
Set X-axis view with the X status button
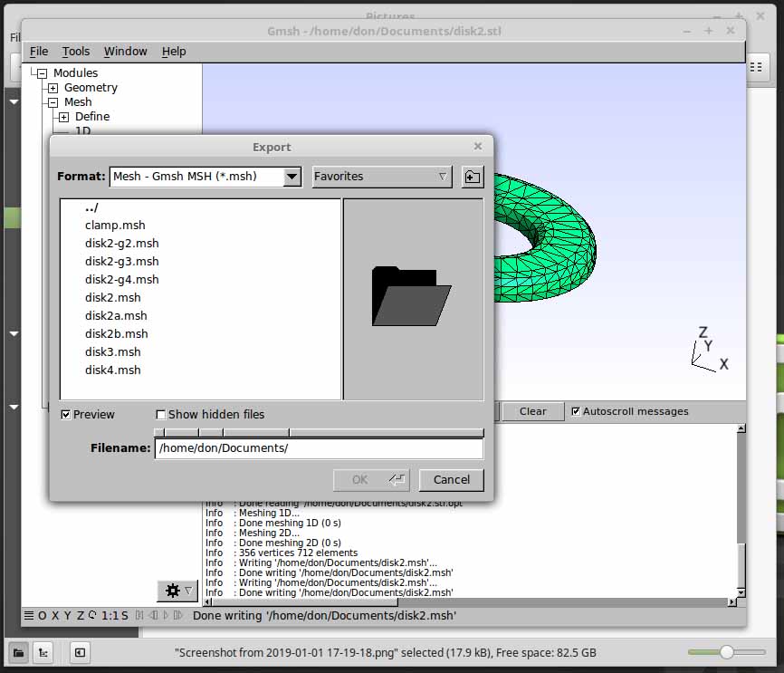tap(55, 615)
